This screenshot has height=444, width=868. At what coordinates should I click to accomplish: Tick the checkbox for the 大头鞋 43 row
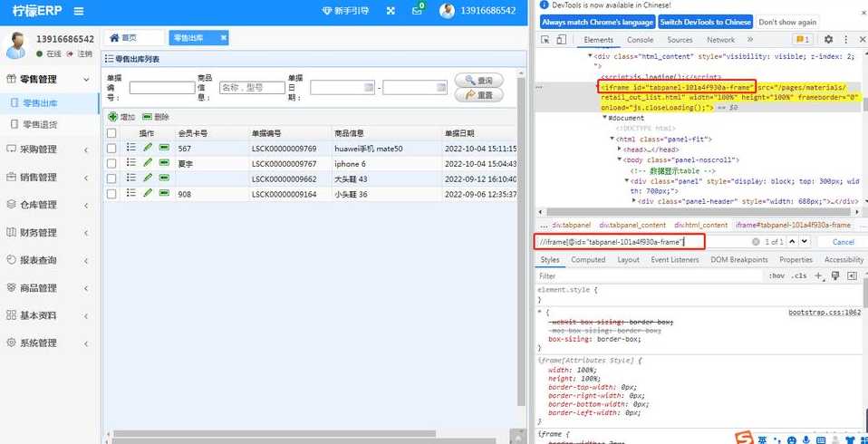point(111,179)
